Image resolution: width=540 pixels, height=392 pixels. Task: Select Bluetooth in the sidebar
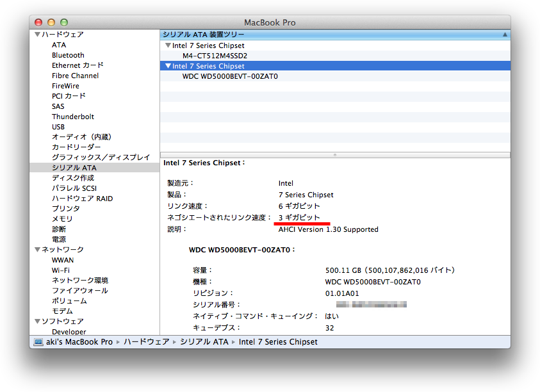(x=68, y=55)
